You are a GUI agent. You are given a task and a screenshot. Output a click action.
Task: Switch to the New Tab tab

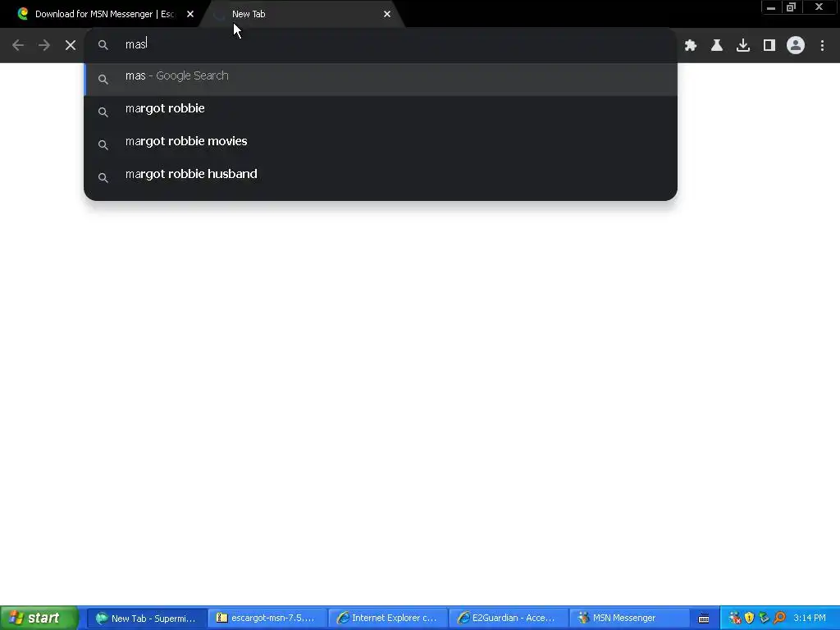(302, 14)
